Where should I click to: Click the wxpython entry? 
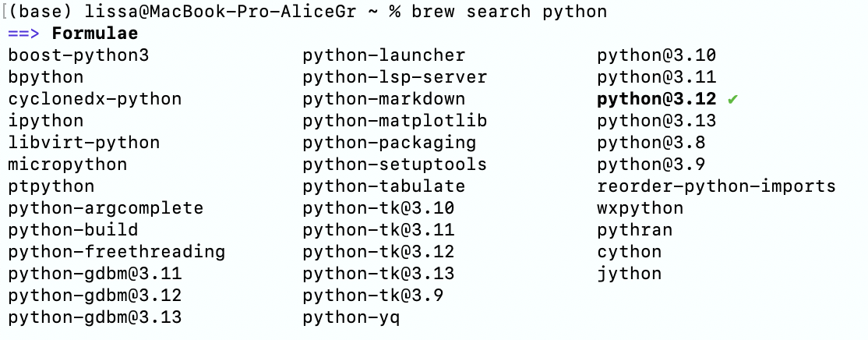(x=640, y=208)
